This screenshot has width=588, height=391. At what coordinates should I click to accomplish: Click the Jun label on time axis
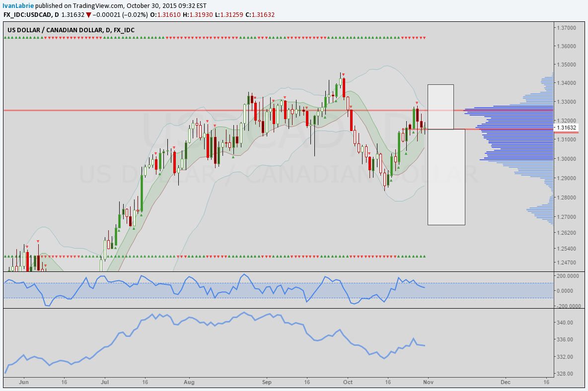(x=24, y=382)
